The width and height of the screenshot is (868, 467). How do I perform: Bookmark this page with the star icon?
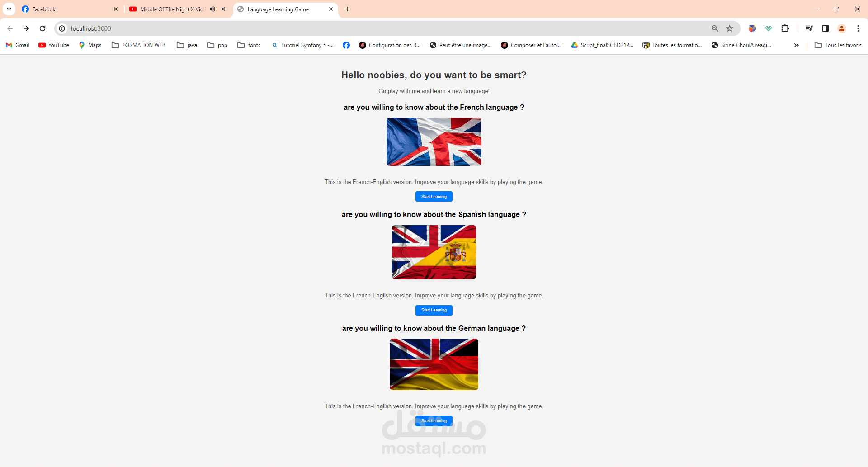(x=730, y=28)
